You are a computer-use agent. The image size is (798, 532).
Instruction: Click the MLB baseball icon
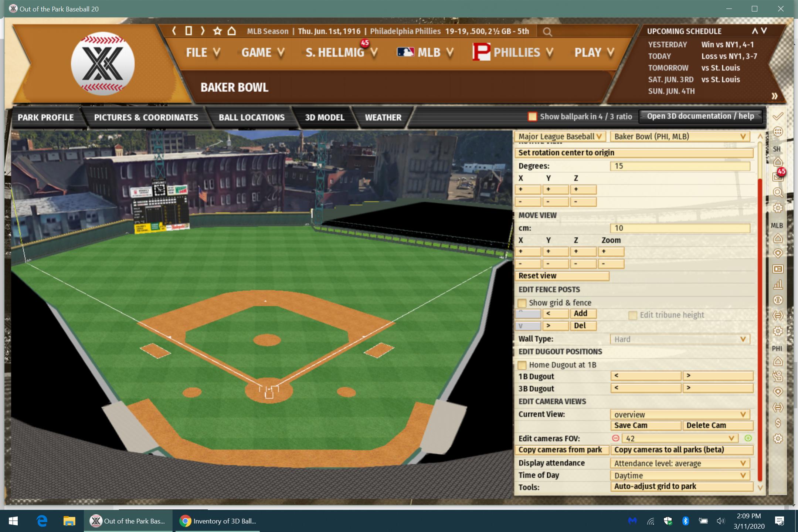click(x=778, y=300)
